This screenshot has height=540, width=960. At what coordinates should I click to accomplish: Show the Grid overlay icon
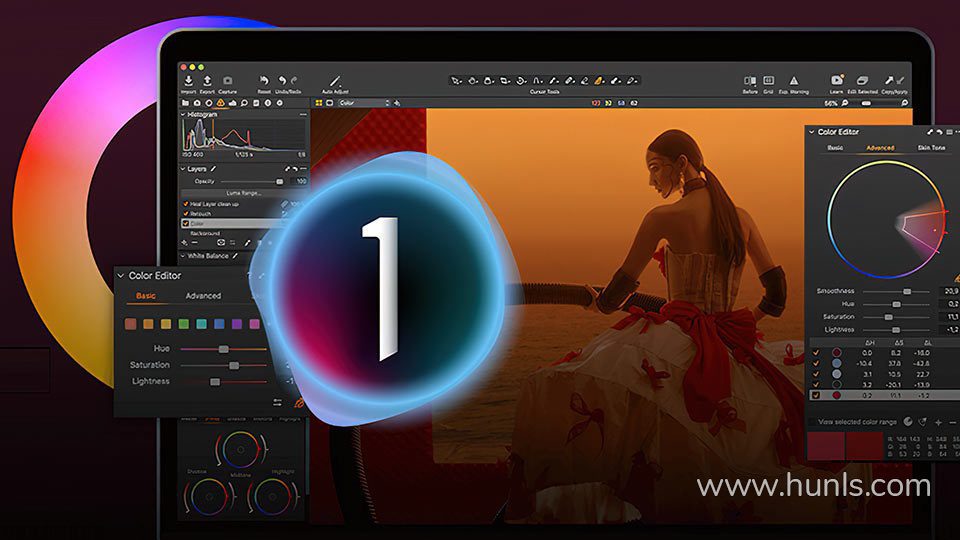pos(769,80)
